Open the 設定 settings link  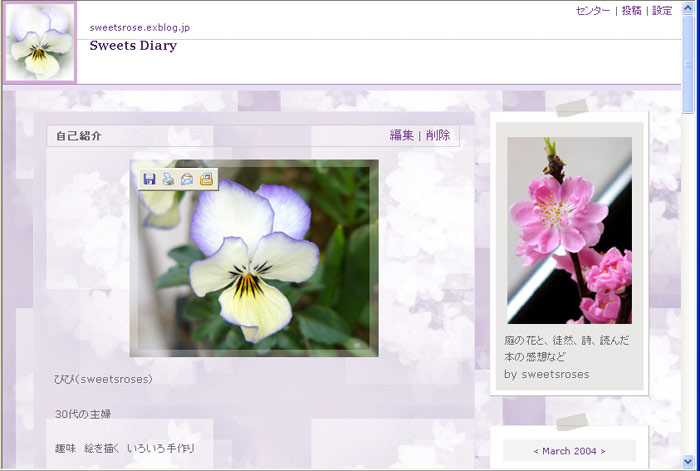(662, 11)
